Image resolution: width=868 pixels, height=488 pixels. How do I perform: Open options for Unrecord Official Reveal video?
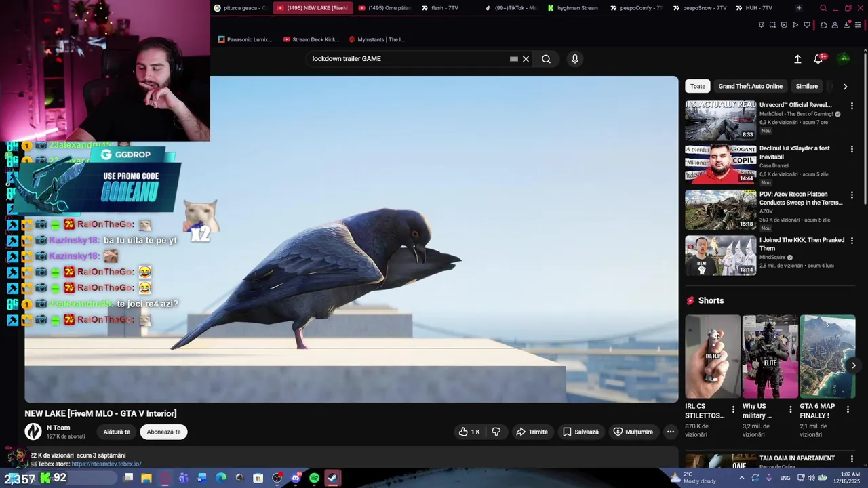point(852,106)
